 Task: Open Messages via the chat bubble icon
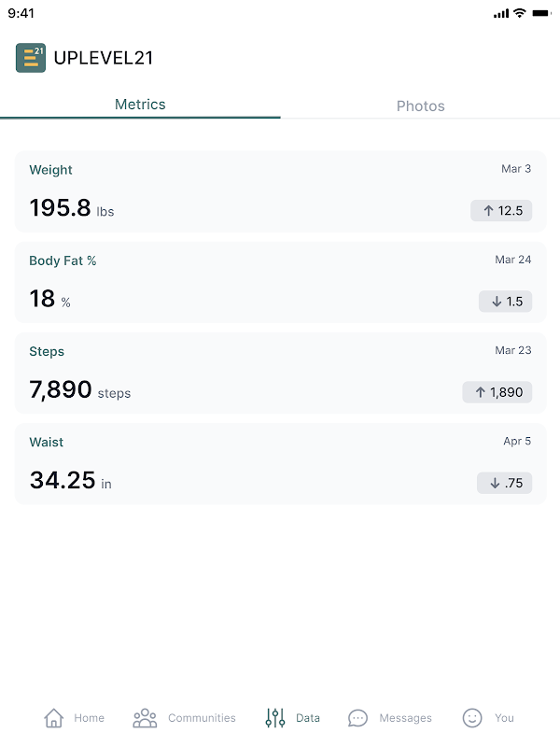click(x=357, y=718)
